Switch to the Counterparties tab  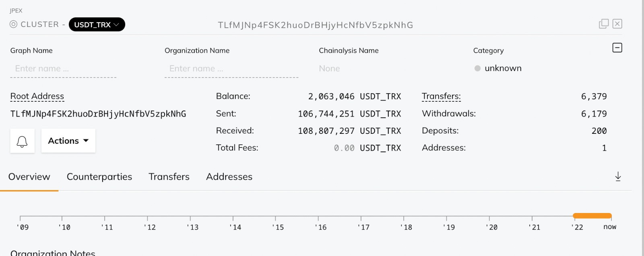(x=99, y=176)
